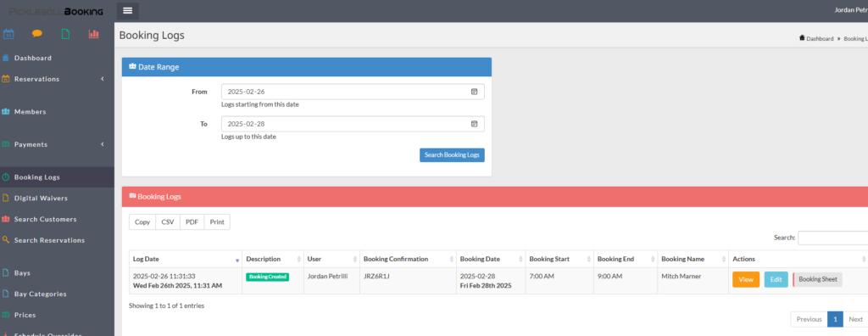868x336 pixels.
Task: Edit the Mitch Marner booking
Action: pos(776,279)
